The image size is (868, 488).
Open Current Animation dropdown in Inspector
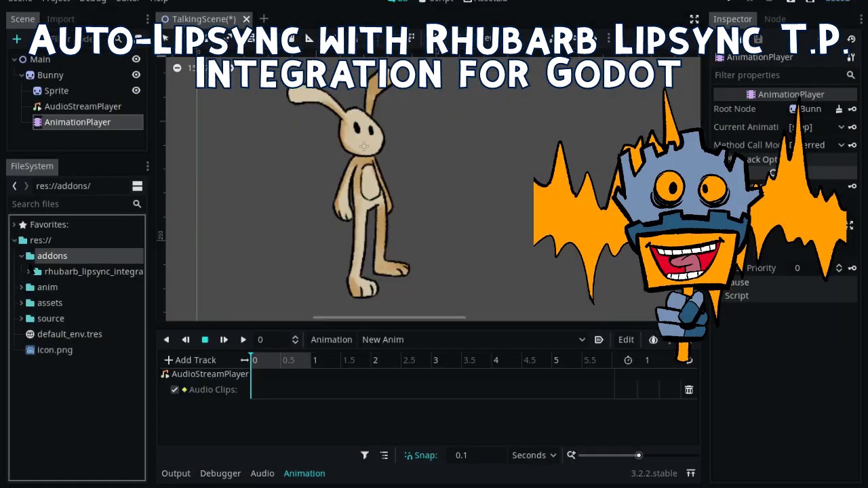click(x=816, y=127)
